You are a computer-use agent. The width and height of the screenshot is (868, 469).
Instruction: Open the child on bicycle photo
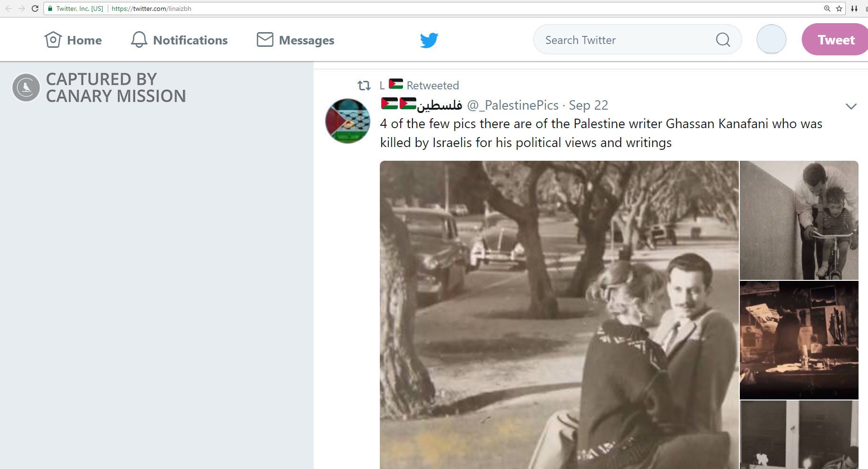click(x=799, y=220)
